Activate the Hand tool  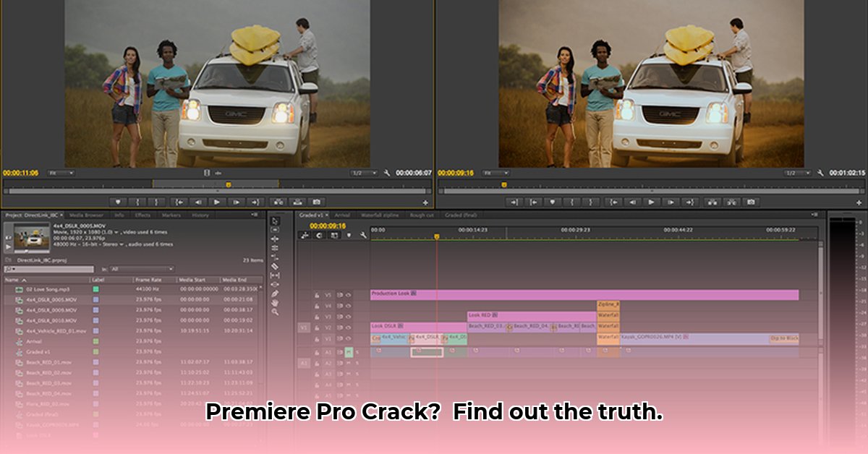pyautogui.click(x=277, y=304)
